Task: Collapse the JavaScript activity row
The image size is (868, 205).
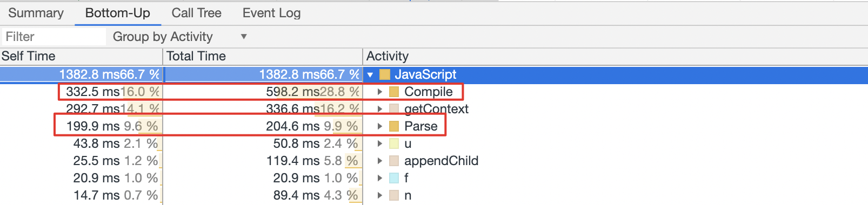Action: click(370, 75)
